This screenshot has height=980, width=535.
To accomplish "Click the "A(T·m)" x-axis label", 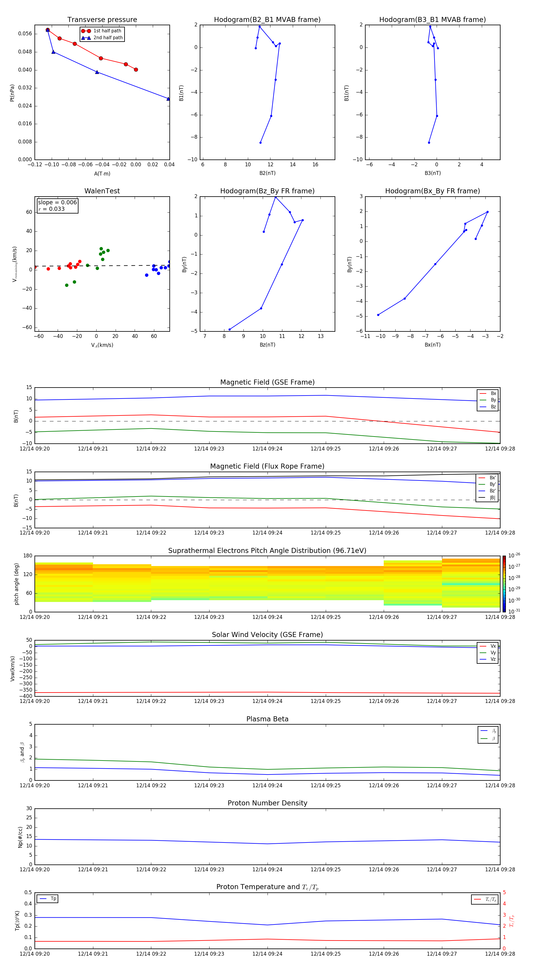I will (x=102, y=173).
